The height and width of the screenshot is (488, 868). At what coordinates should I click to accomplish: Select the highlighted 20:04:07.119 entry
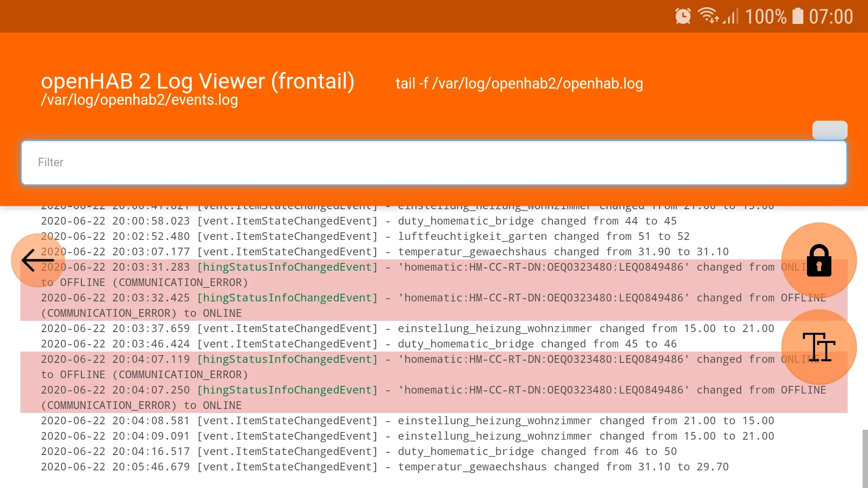434,367
